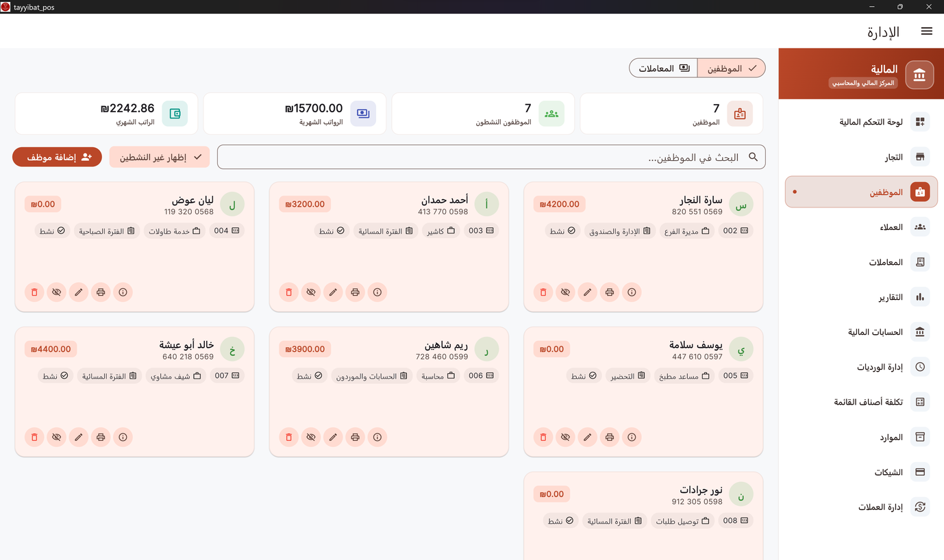The image size is (944, 560).
Task: Click the نور جرادات employee name
Action: point(701,490)
